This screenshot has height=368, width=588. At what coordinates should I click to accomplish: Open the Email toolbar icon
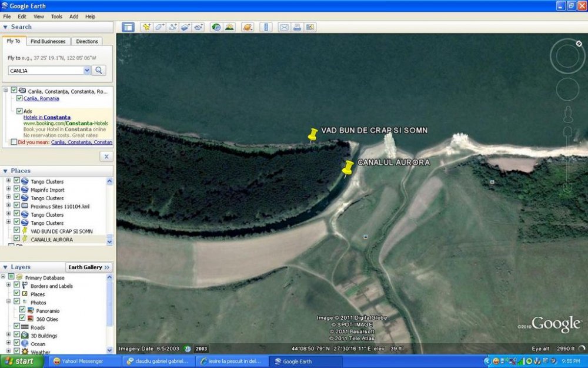click(284, 27)
